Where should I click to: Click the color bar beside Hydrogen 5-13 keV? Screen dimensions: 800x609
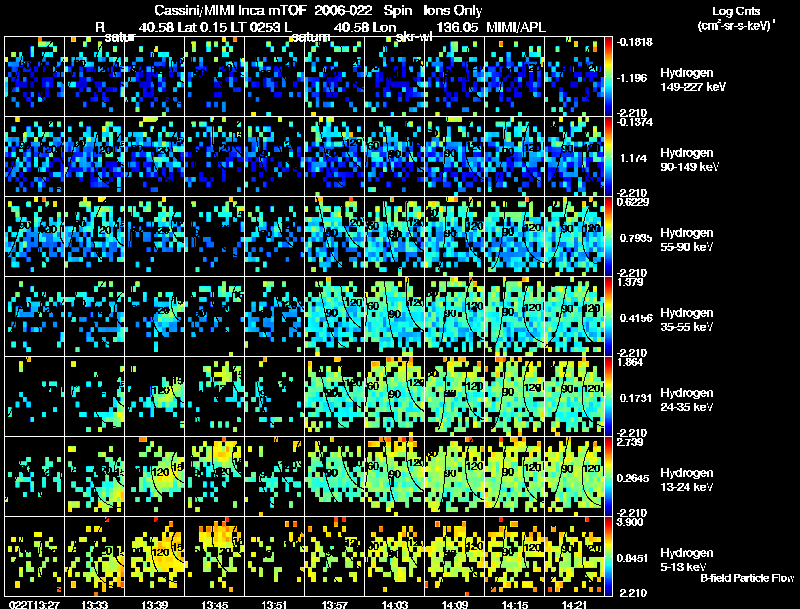608,556
